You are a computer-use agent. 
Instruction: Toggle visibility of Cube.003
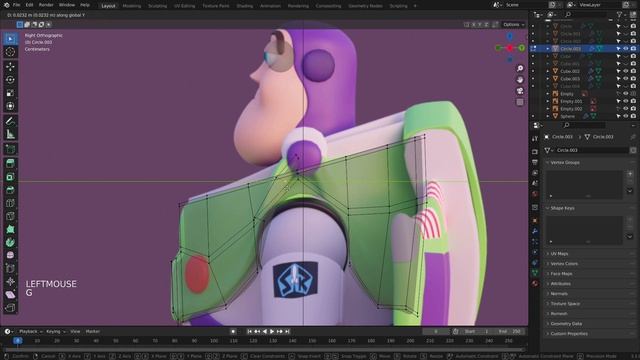click(626, 78)
